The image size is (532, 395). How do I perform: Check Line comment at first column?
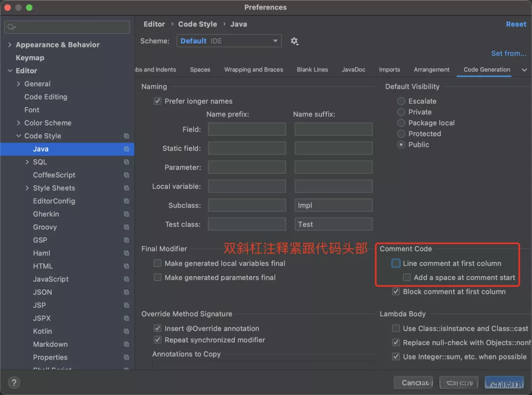point(396,263)
